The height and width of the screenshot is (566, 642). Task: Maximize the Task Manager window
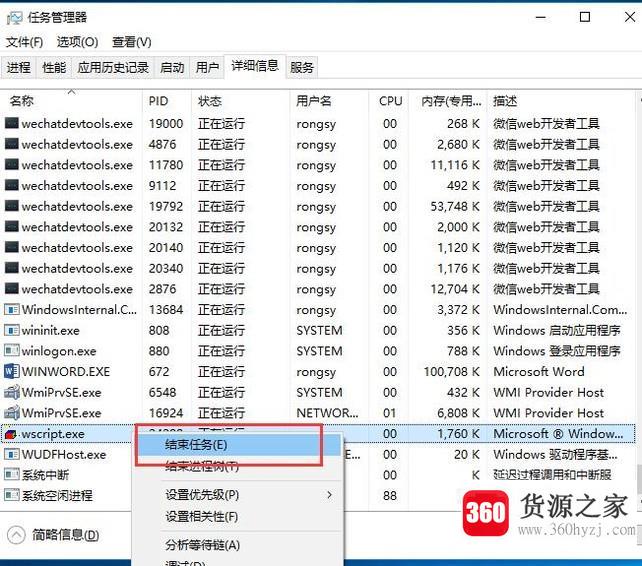point(585,17)
